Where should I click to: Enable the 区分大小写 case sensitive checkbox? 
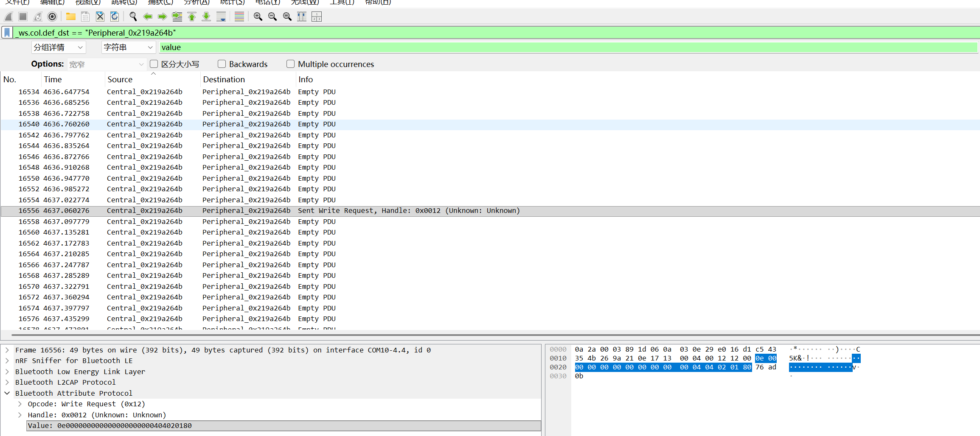pos(154,64)
